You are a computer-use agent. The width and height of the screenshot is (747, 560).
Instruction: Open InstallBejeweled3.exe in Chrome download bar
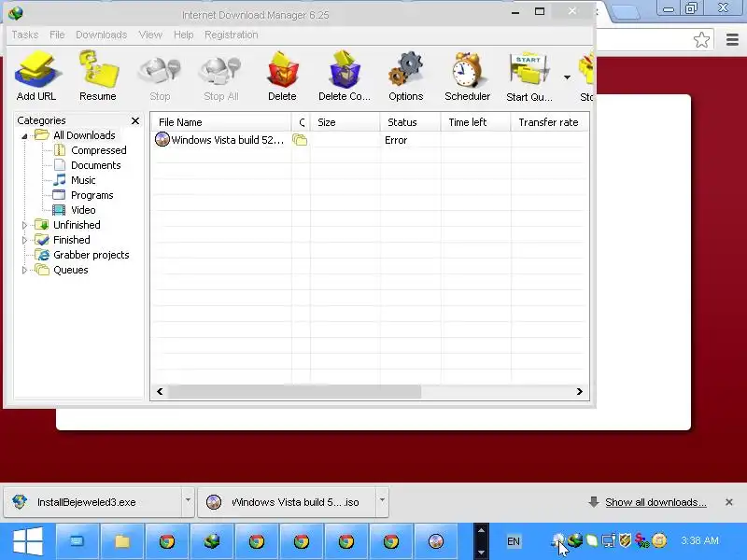point(92,502)
